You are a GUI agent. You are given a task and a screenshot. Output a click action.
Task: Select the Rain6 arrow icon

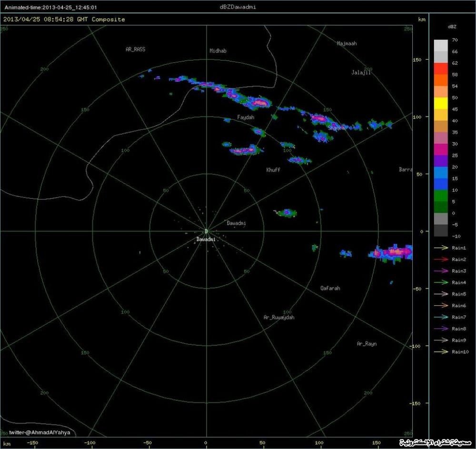(x=441, y=305)
